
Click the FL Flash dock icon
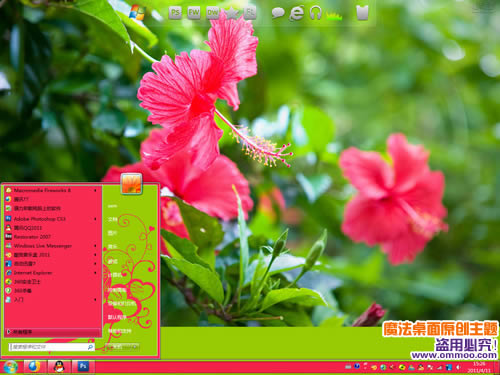pos(250,13)
